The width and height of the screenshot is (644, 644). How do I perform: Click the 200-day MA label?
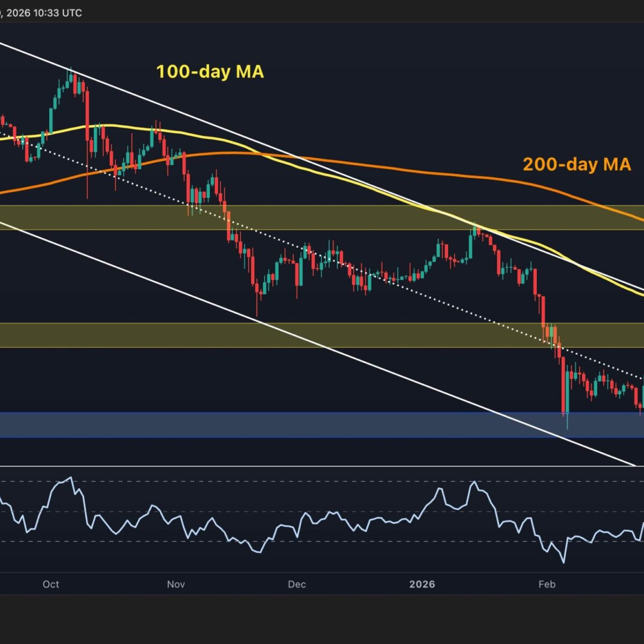click(x=576, y=164)
